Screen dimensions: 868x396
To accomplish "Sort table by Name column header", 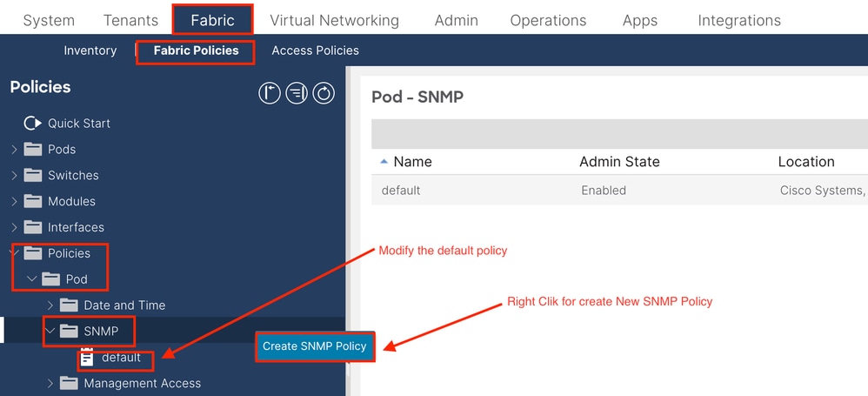I will coord(412,162).
